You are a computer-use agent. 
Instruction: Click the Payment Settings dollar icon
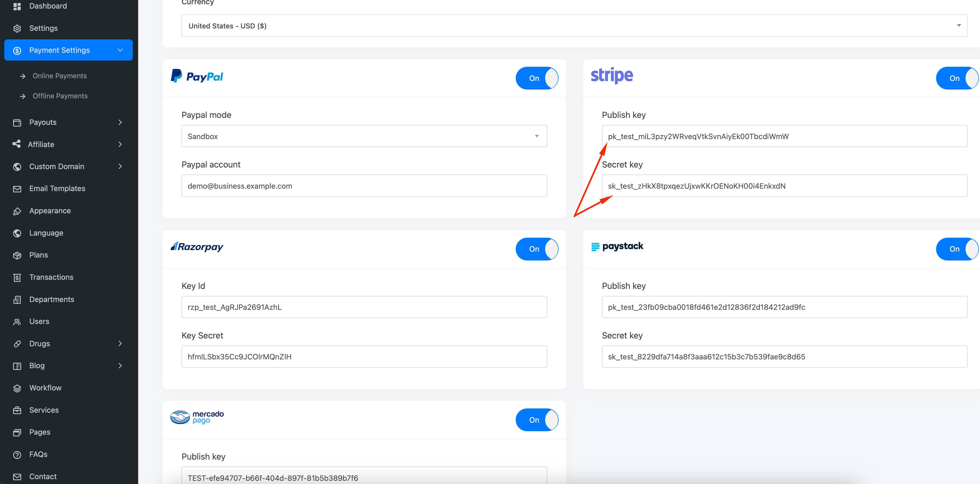[17, 51]
